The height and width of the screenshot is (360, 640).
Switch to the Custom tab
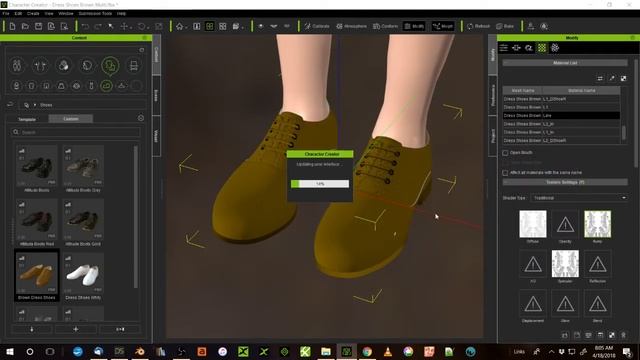pos(71,119)
